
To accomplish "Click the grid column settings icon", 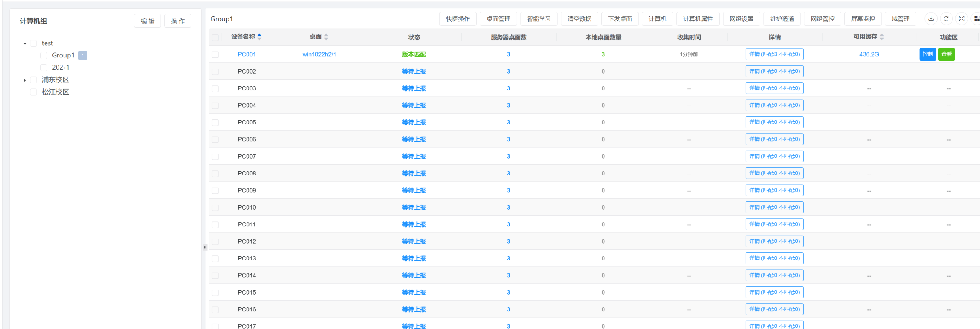I will coord(976,19).
